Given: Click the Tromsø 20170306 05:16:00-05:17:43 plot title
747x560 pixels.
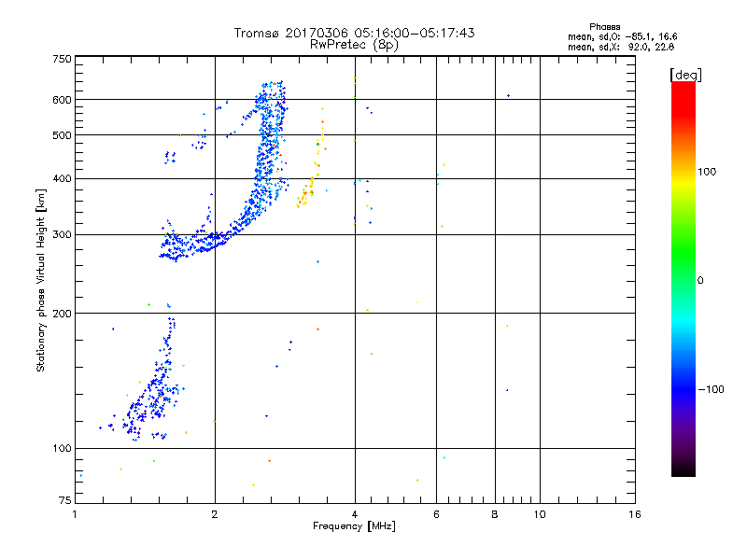Looking at the screenshot, I should [354, 33].
